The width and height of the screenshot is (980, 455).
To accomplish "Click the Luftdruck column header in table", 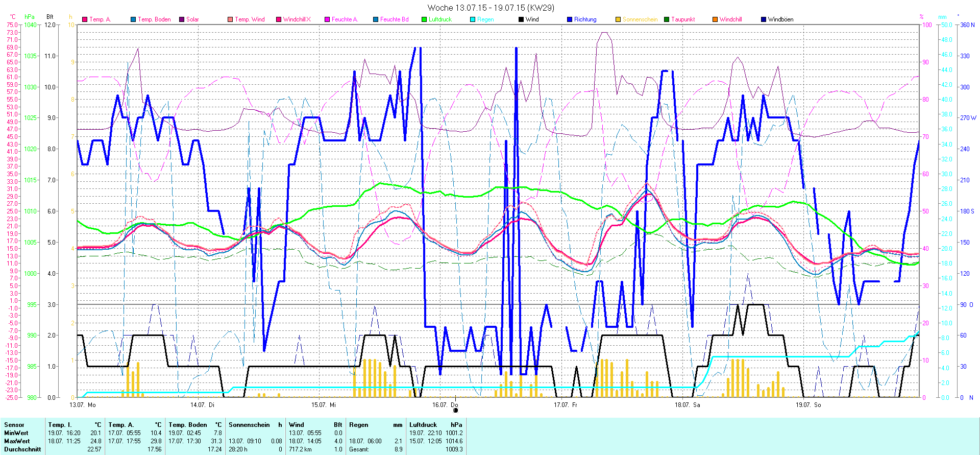I will [x=423, y=425].
